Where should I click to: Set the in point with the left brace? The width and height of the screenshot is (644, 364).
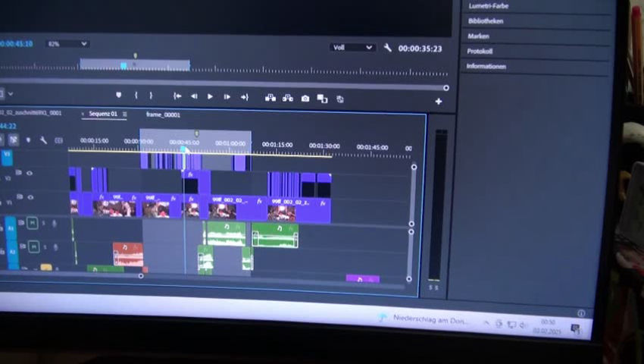pos(136,96)
